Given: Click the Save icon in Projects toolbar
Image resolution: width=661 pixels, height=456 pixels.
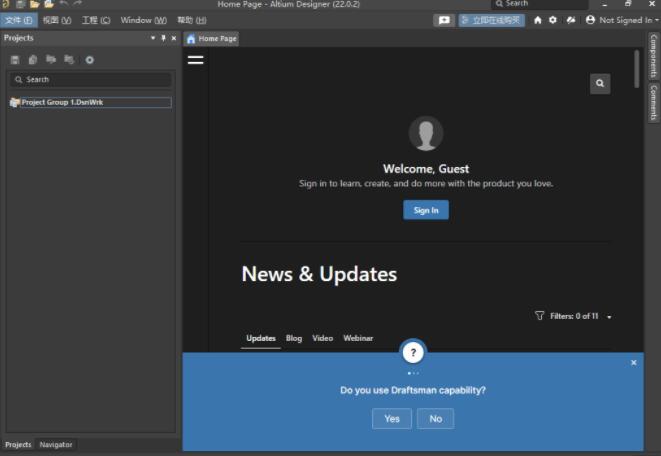Looking at the screenshot, I should click(x=15, y=60).
